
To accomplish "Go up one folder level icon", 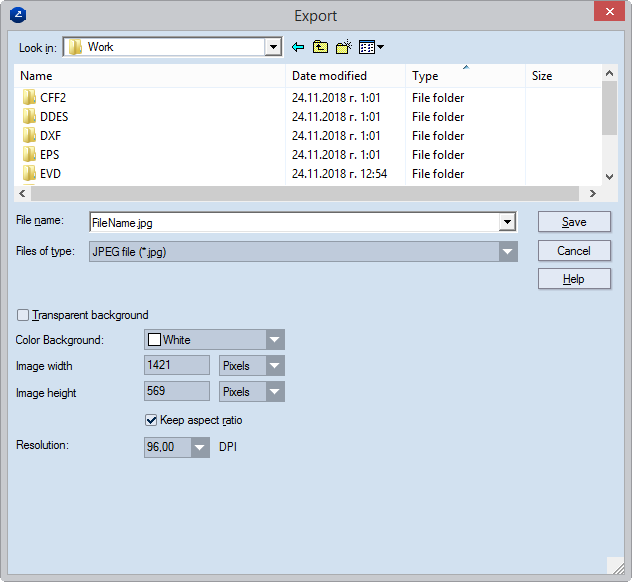I will (x=320, y=47).
